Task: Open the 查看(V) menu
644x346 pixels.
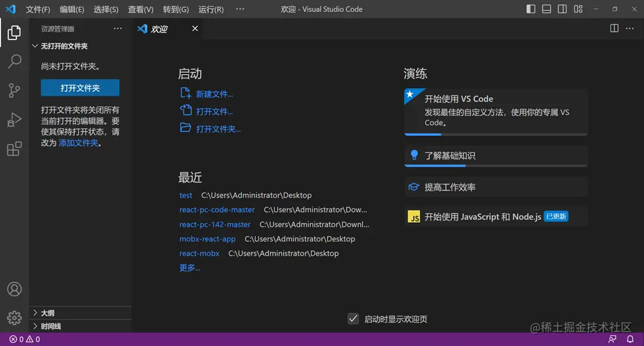Action: pyautogui.click(x=140, y=9)
